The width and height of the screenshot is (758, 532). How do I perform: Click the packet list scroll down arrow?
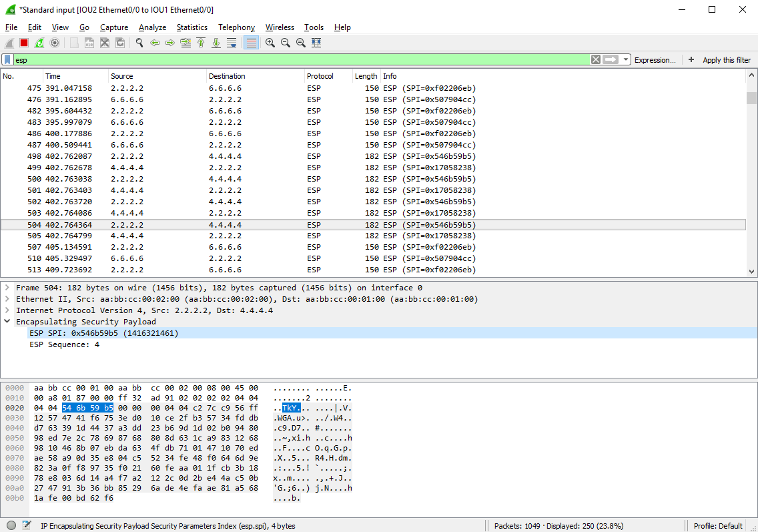click(751, 271)
